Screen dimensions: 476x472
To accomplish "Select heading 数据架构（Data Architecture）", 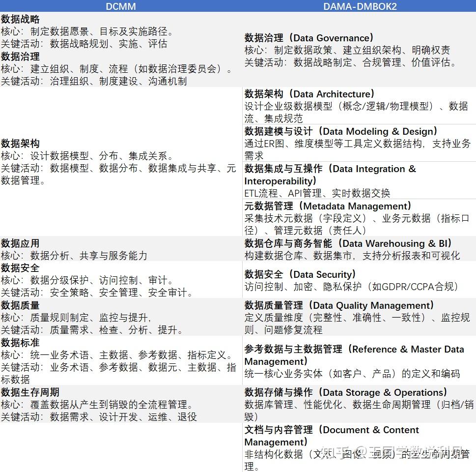I will click(309, 94).
